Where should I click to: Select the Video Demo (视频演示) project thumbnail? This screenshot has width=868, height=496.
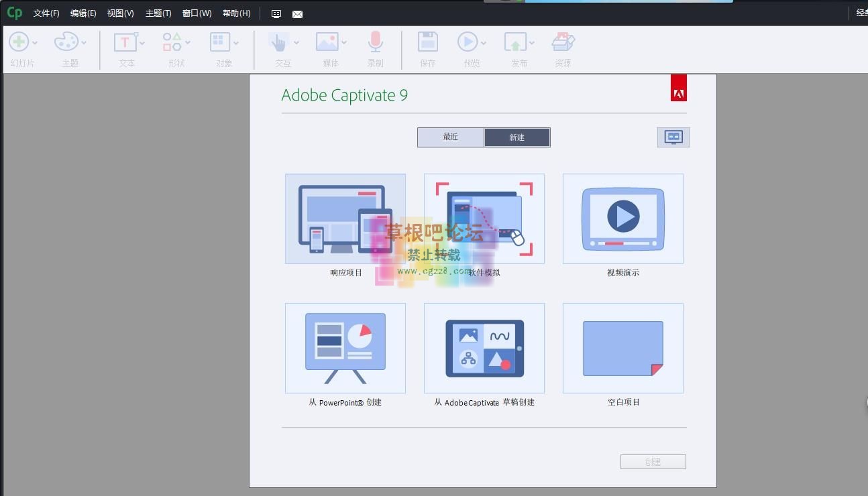pyautogui.click(x=622, y=219)
